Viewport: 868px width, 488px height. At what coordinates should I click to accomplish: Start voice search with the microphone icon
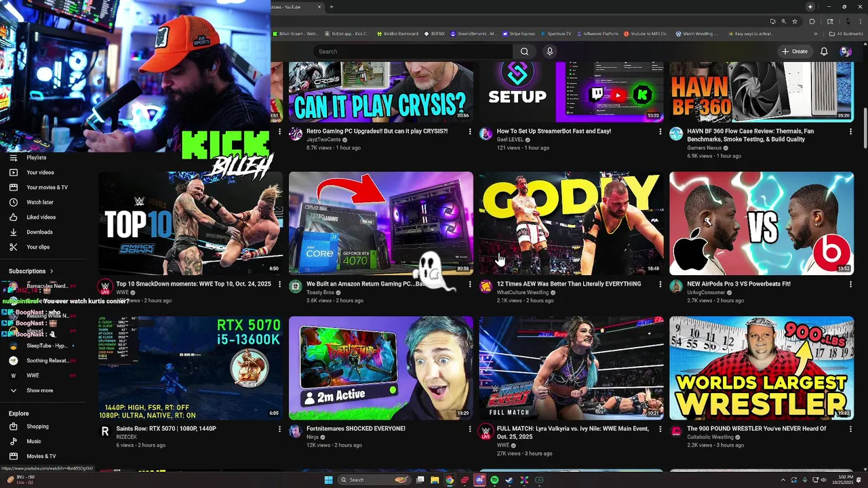point(550,52)
